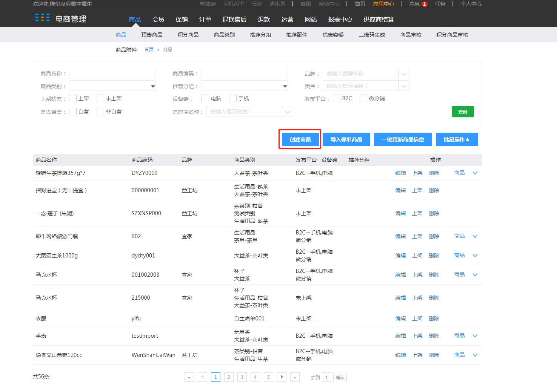
Task: Click into the 商品编码 input field
Action: tap(245, 73)
